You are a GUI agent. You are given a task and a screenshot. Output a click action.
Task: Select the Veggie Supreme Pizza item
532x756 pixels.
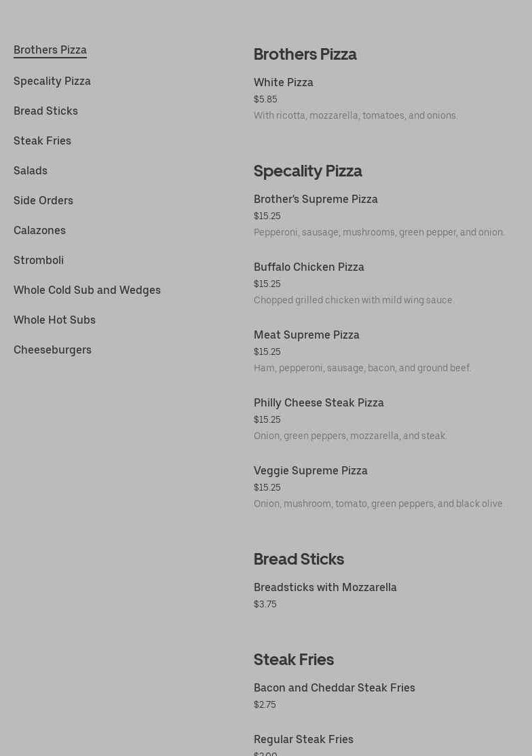point(311,471)
